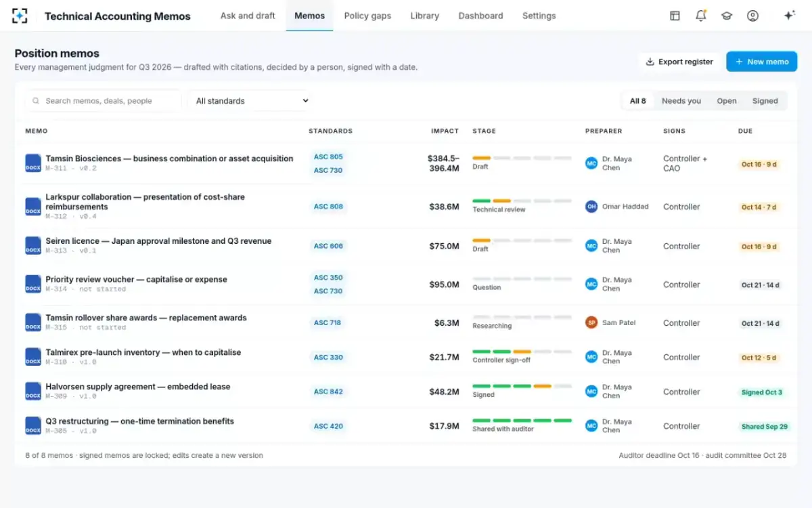812x508 pixels.
Task: Click Sam Patel's avatar
Action: pyautogui.click(x=591, y=322)
